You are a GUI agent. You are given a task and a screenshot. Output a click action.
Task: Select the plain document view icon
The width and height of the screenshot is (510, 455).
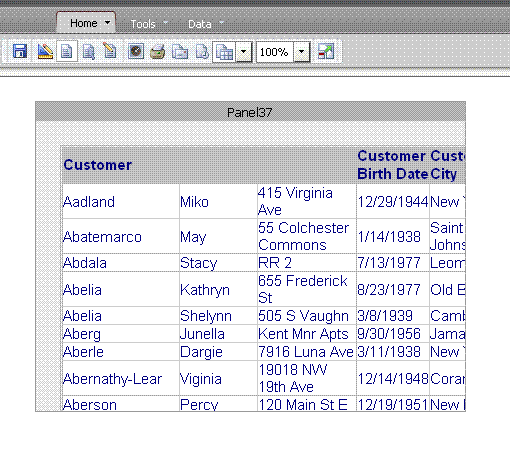pyautogui.click(x=67, y=51)
